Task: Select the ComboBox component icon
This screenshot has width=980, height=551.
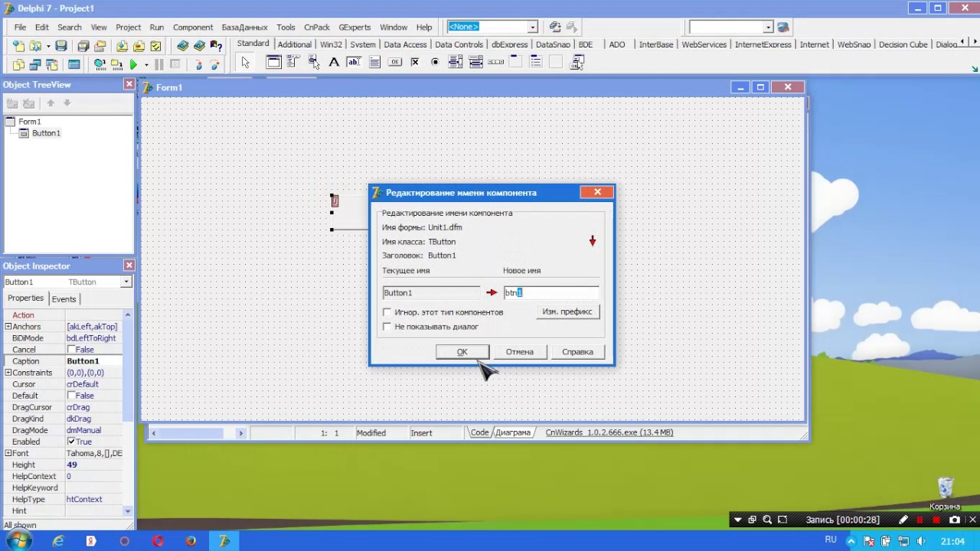Action: [x=475, y=62]
